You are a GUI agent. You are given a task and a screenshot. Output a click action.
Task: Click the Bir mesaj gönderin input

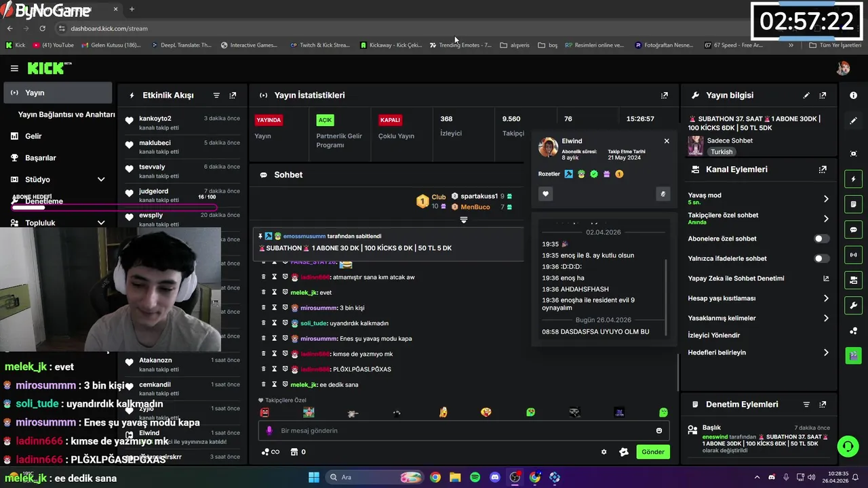(464, 430)
